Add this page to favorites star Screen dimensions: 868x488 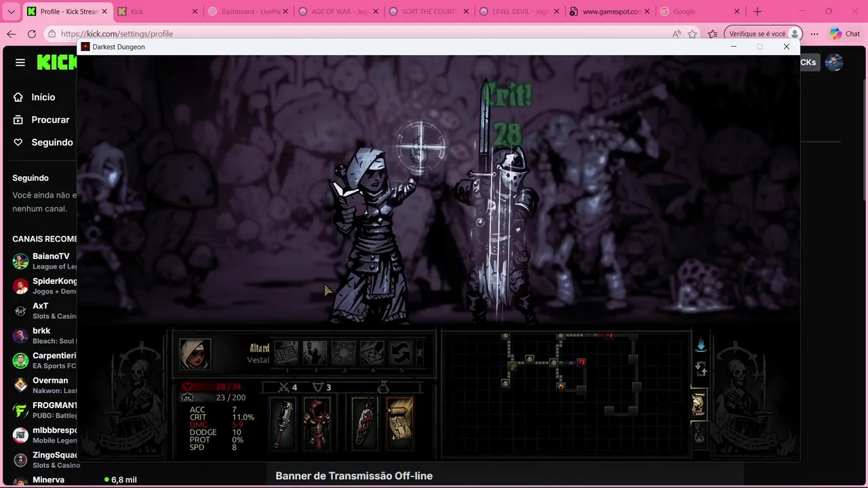coord(692,34)
